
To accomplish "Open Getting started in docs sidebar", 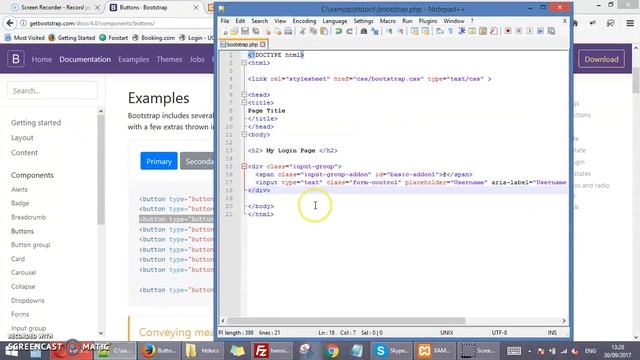I will [36, 122].
